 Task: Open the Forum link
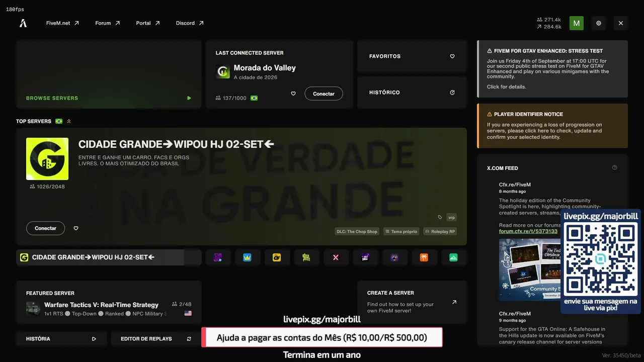108,23
